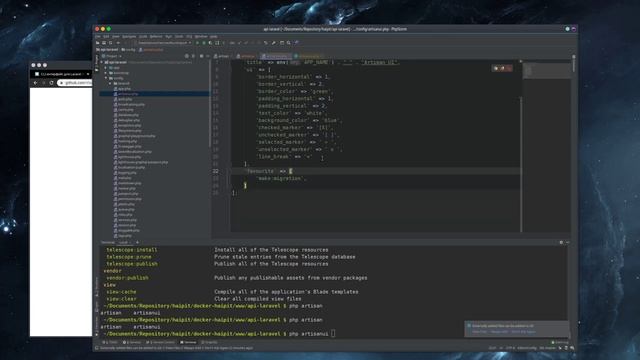Click the telescope:install terminal entry
The height and width of the screenshot is (360, 640).
(131, 250)
